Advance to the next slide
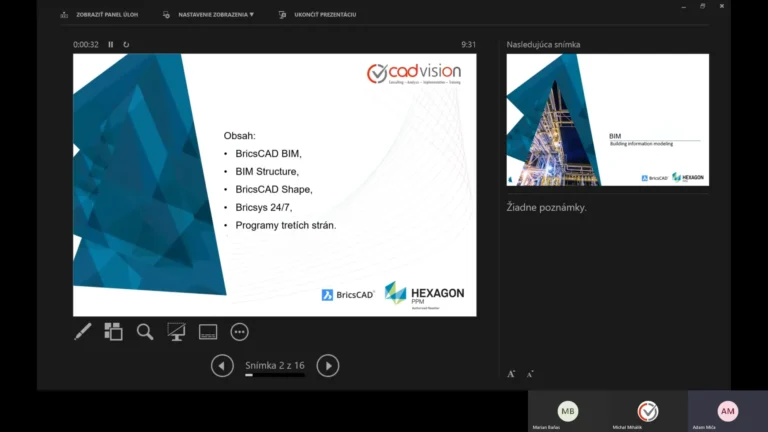This screenshot has height=432, width=768. click(x=328, y=365)
